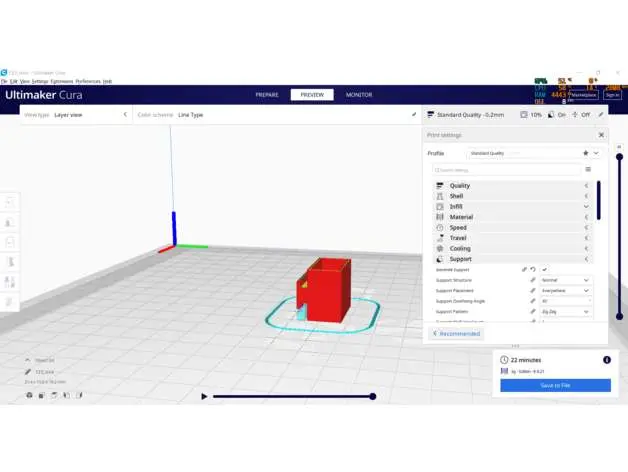Switch to the MONITOR tab
The image size is (628, 472).
(x=359, y=95)
